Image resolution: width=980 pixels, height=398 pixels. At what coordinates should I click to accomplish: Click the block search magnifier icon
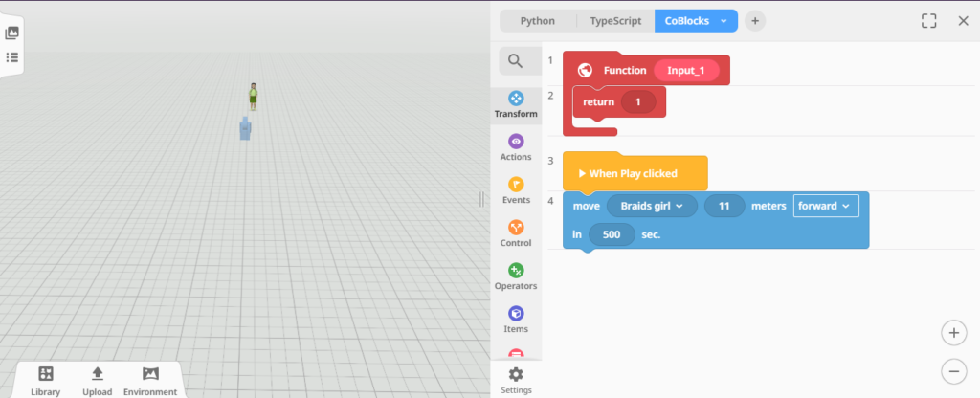point(515,60)
